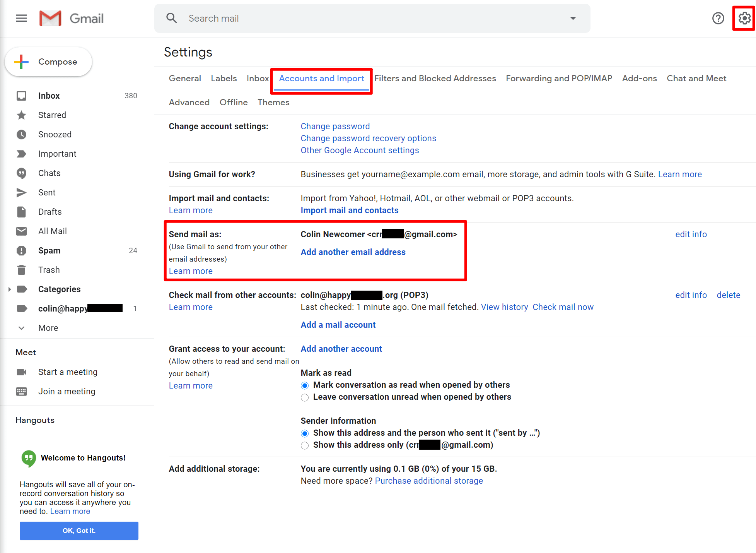Click the Chats icon in sidebar
The image size is (756, 553).
tap(21, 173)
